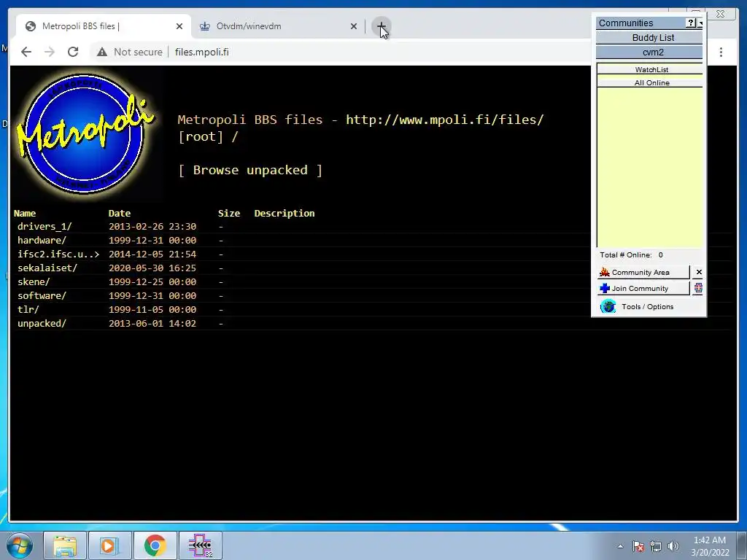
Task: Open the Windows Start menu
Action: [20, 545]
